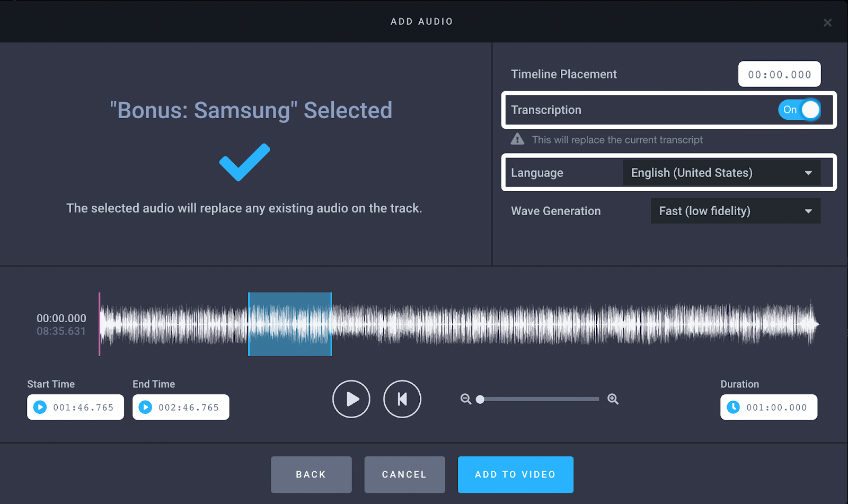
Task: Zoom out the waveform
Action: (466, 399)
